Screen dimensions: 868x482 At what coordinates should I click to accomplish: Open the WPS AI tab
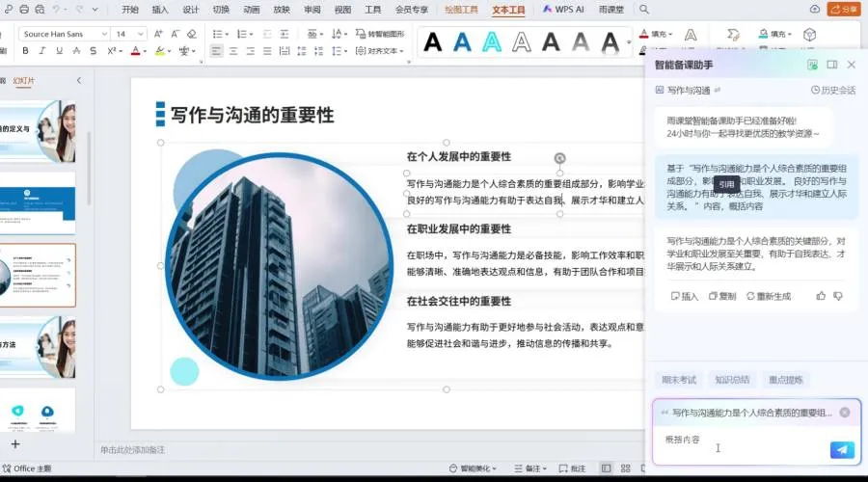click(563, 10)
